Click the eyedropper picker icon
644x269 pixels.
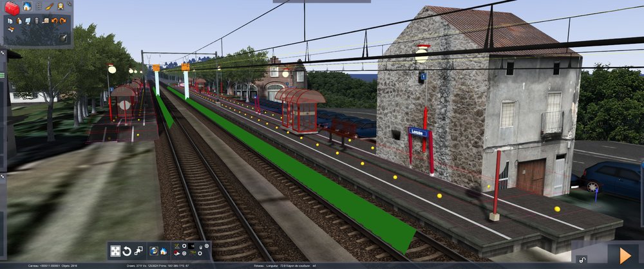coord(63,38)
